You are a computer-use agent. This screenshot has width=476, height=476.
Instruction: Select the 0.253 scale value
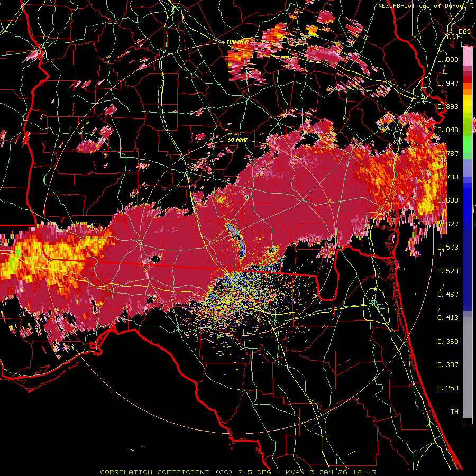coord(448,388)
